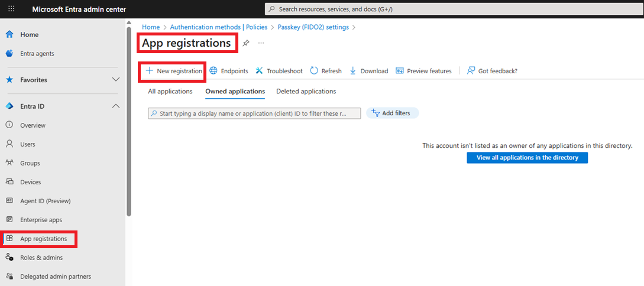Click the Users person icon
Screen dimensions: 644x286
tap(9, 144)
